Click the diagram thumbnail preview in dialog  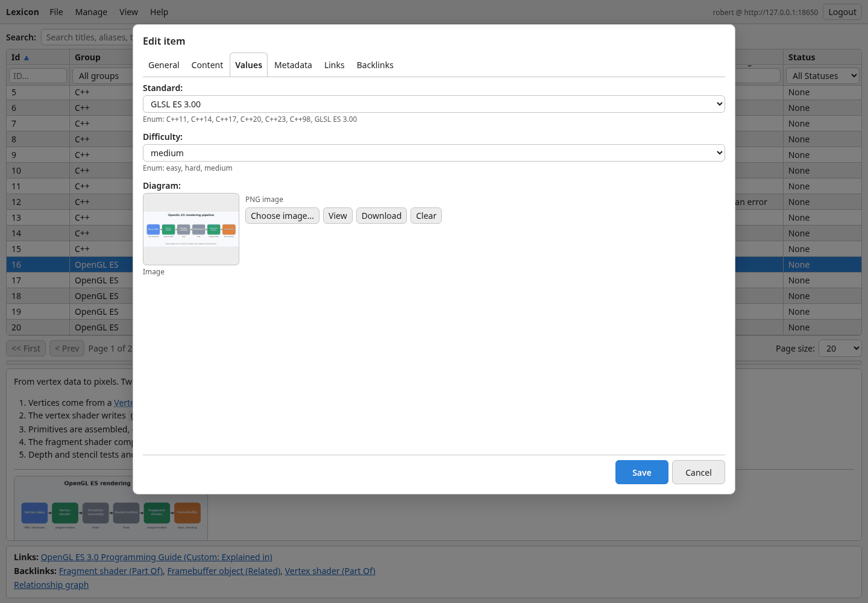tap(191, 229)
